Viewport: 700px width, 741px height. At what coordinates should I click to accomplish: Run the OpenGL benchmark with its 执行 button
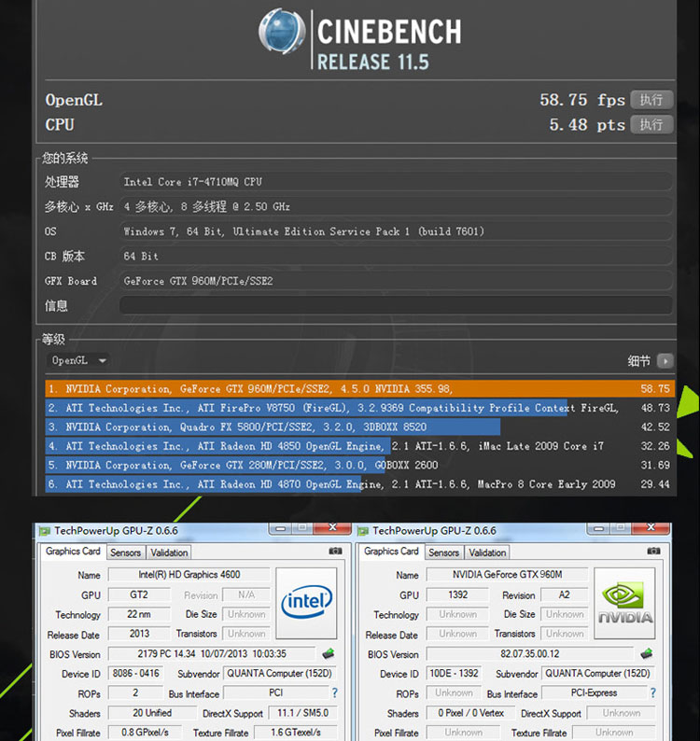point(651,100)
